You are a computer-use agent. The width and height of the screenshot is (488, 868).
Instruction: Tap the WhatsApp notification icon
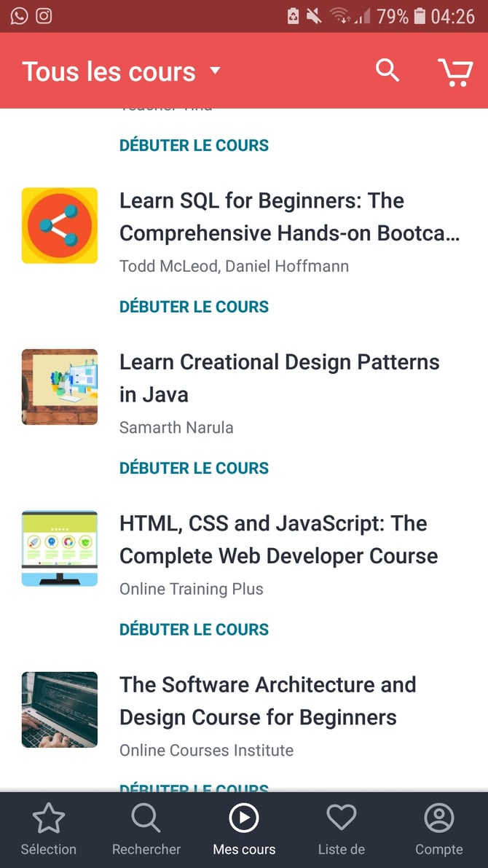point(19,16)
